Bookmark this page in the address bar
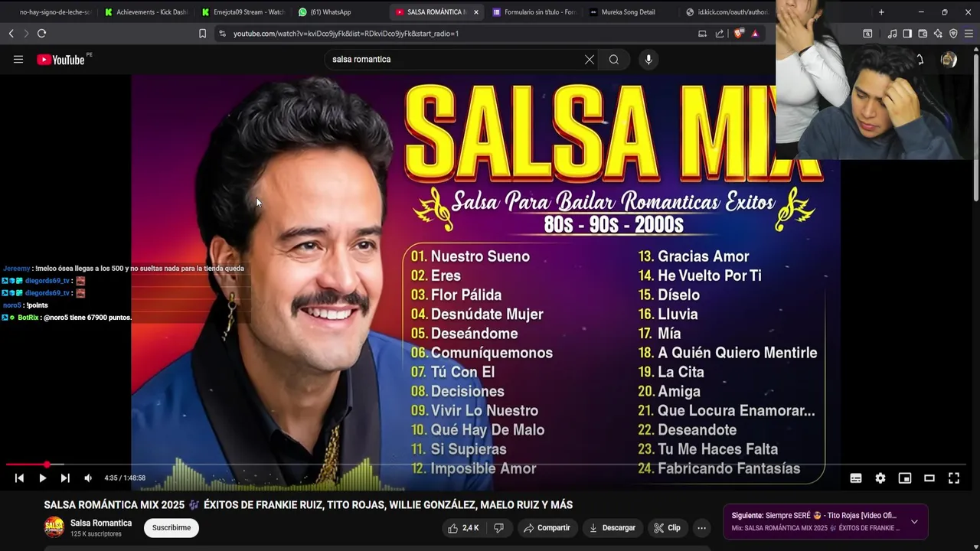 202,34
